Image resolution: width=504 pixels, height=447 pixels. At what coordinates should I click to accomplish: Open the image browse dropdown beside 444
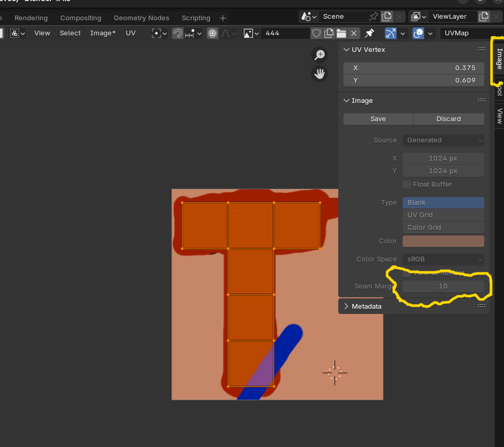251,33
